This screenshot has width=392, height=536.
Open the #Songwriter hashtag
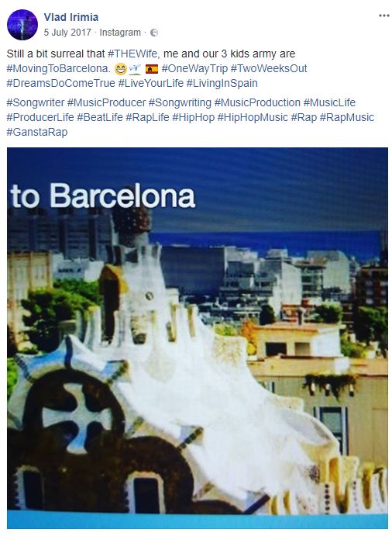pyautogui.click(x=36, y=102)
